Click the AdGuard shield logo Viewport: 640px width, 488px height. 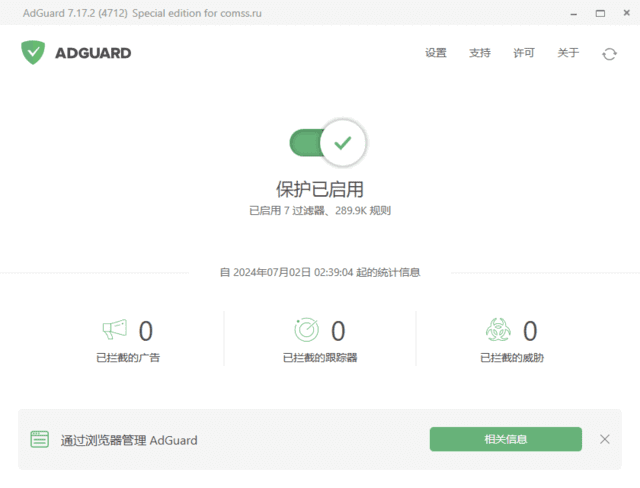[x=33, y=53]
